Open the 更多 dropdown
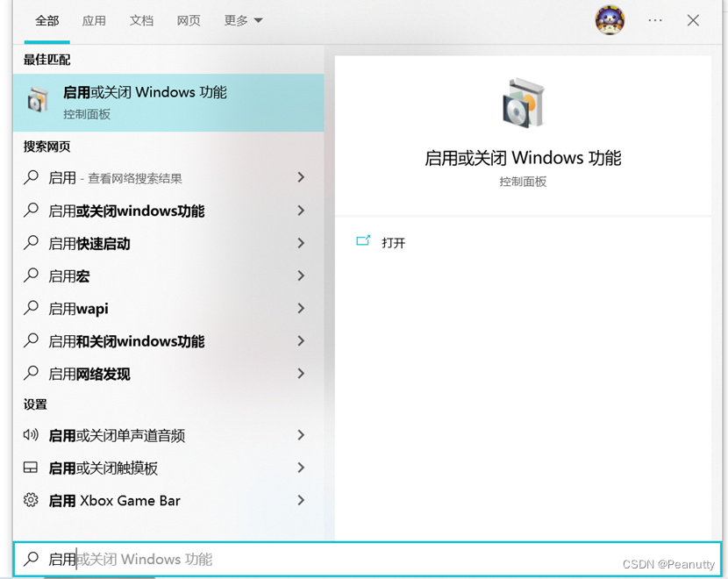The height and width of the screenshot is (579, 728). [243, 21]
